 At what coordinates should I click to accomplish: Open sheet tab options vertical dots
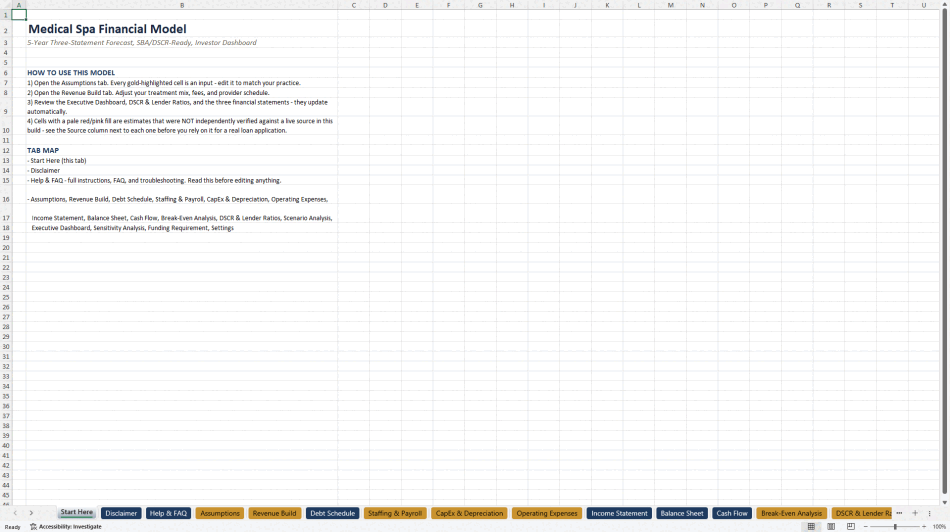tap(929, 513)
